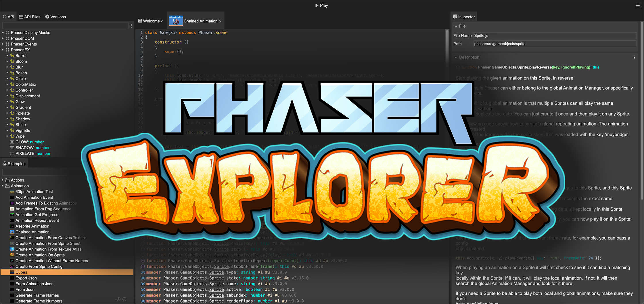Image resolution: width=644 pixels, height=304 pixels.
Task: Open the hamburger menu in the top right
Action: click(637, 5)
